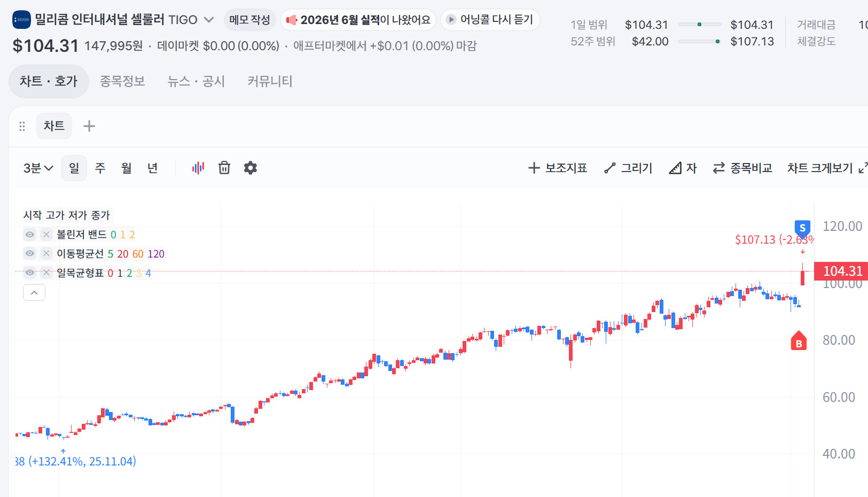This screenshot has height=497, width=868.
Task: Toggle visibility of 이동평균선 indicator
Action: tap(30, 253)
